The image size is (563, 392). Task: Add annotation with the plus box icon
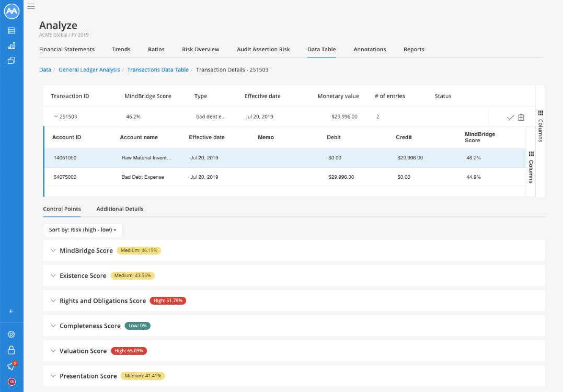point(521,118)
